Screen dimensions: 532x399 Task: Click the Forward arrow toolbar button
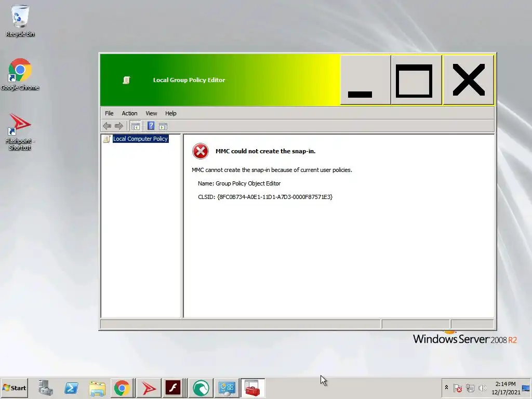119,126
